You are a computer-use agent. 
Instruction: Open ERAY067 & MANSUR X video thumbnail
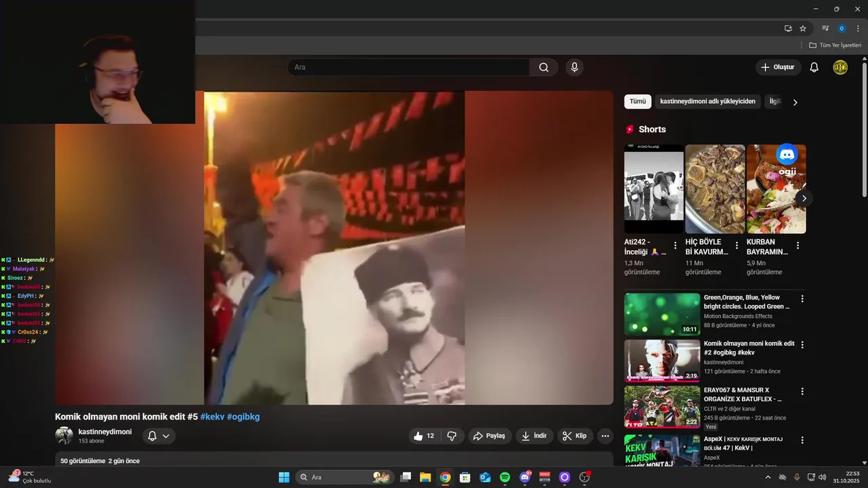(662, 407)
